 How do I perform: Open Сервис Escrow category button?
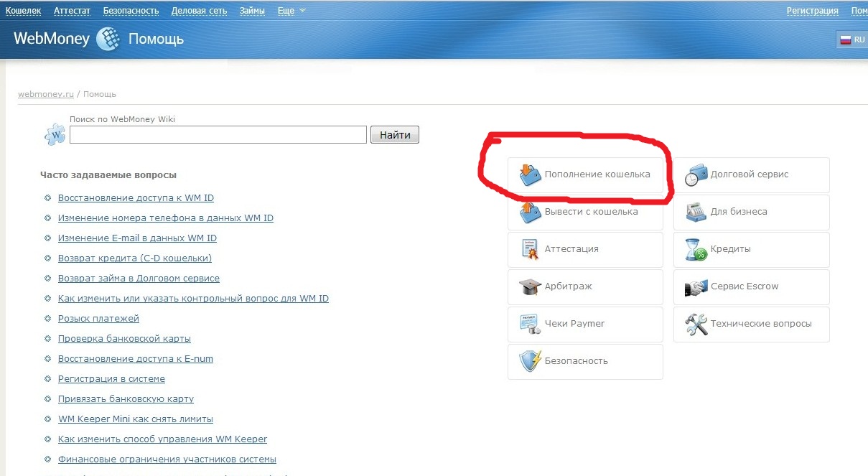click(x=751, y=286)
